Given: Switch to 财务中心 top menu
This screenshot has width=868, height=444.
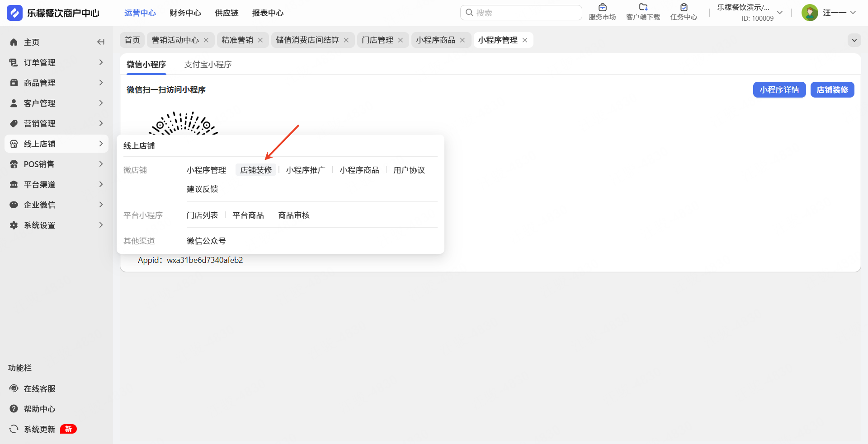Looking at the screenshot, I should click(185, 13).
